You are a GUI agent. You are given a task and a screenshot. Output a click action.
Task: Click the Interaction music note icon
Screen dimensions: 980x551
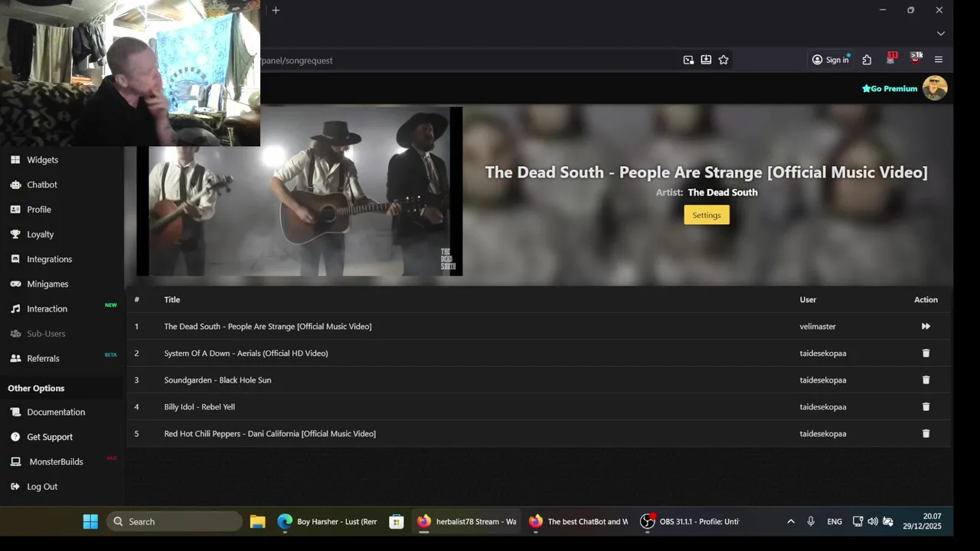tap(15, 309)
